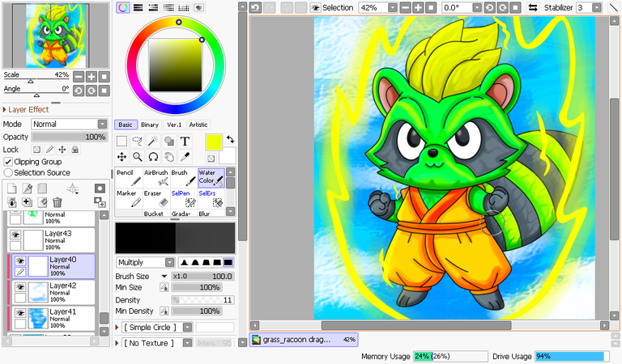
Task: Select the transparent color icon
Action: [x=211, y=159]
